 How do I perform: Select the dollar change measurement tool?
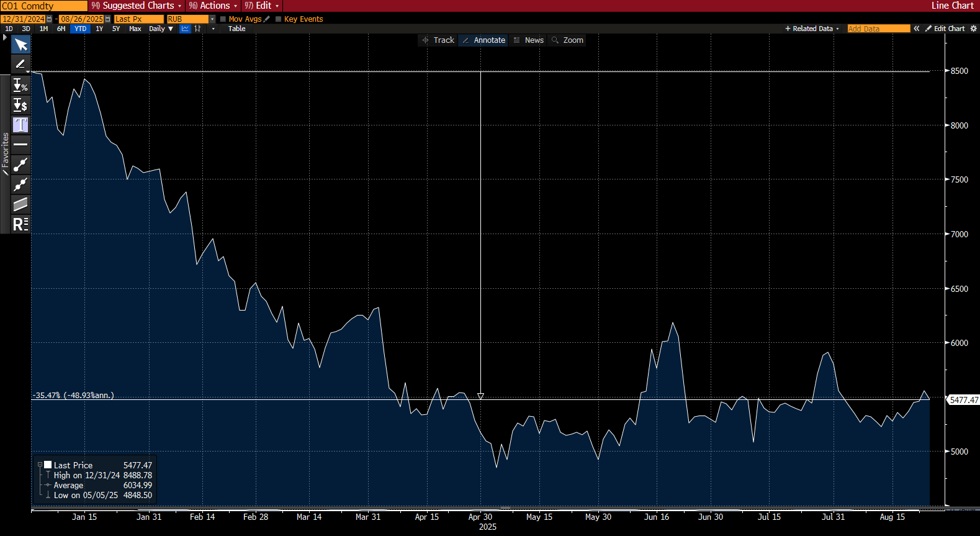(x=20, y=105)
